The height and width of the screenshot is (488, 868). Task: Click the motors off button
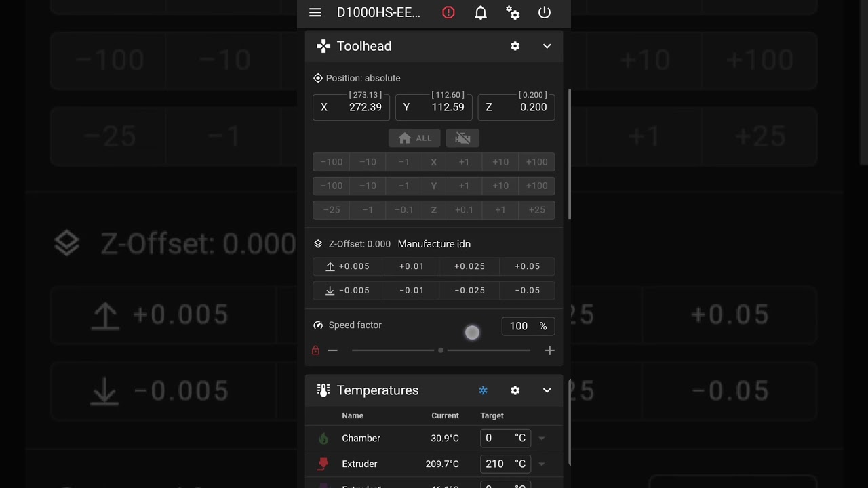pyautogui.click(x=462, y=138)
